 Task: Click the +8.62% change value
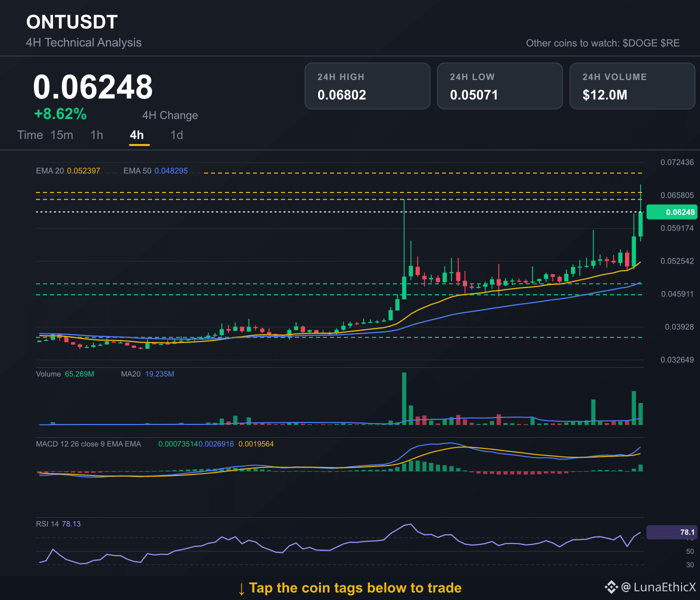[x=60, y=114]
